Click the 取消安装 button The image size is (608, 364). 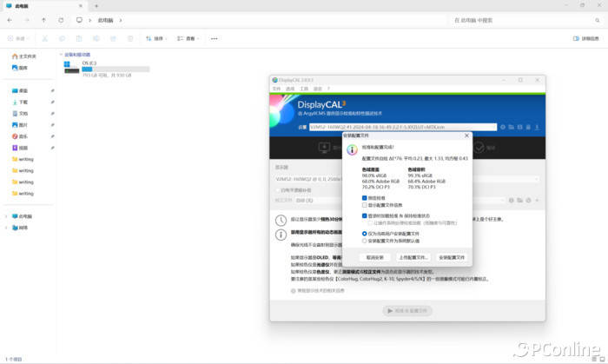(374, 258)
